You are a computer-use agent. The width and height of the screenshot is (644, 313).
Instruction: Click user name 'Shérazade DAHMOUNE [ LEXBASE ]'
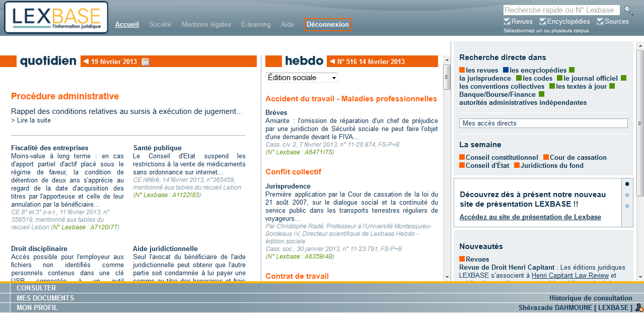pos(576,307)
